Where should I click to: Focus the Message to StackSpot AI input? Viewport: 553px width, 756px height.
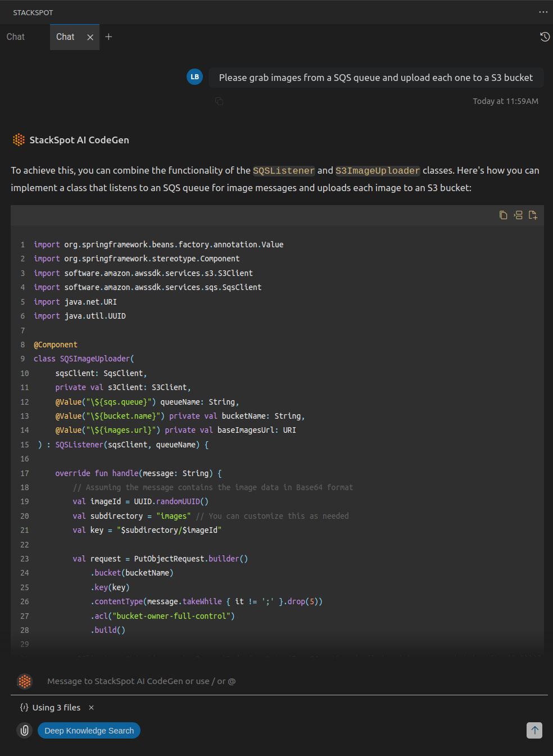(x=281, y=681)
